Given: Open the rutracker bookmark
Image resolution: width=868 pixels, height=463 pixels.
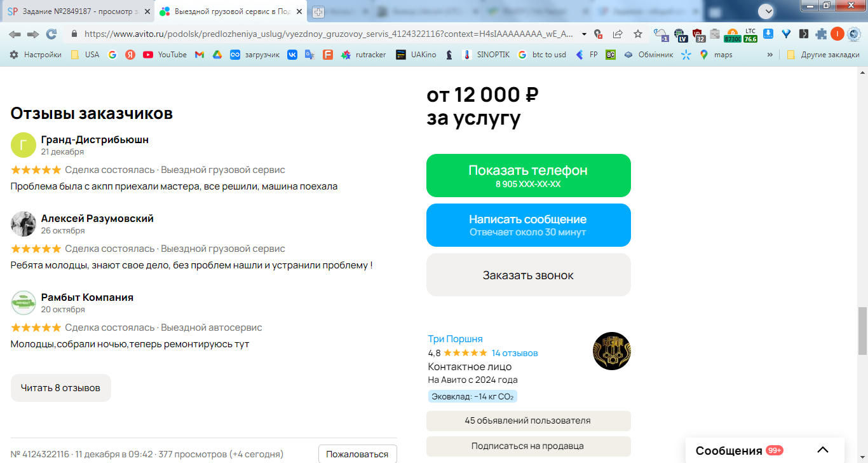Looking at the screenshot, I should click(363, 55).
